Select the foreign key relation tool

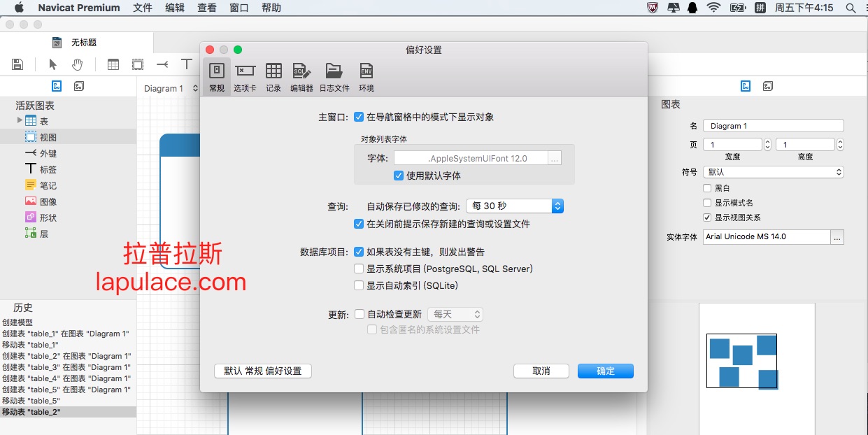coord(162,64)
